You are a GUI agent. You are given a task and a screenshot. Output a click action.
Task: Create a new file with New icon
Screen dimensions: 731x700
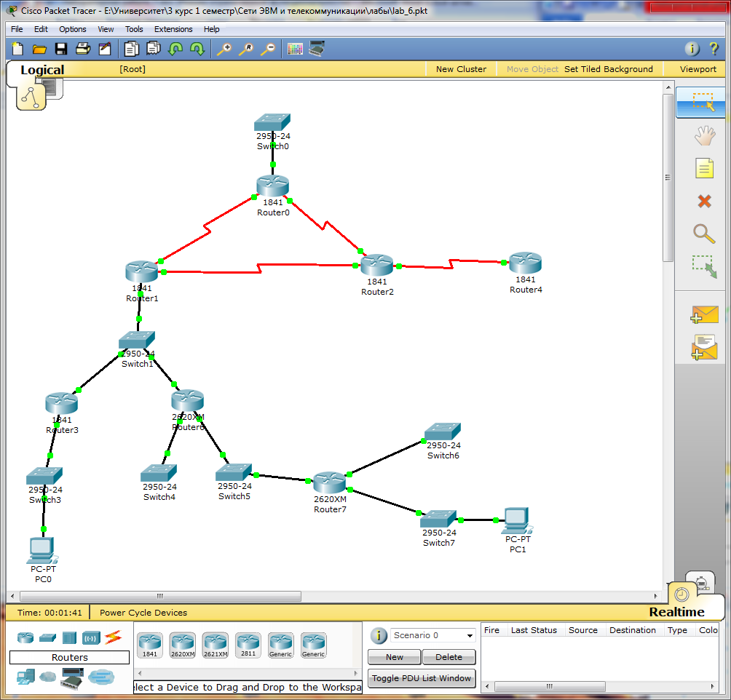[17, 49]
